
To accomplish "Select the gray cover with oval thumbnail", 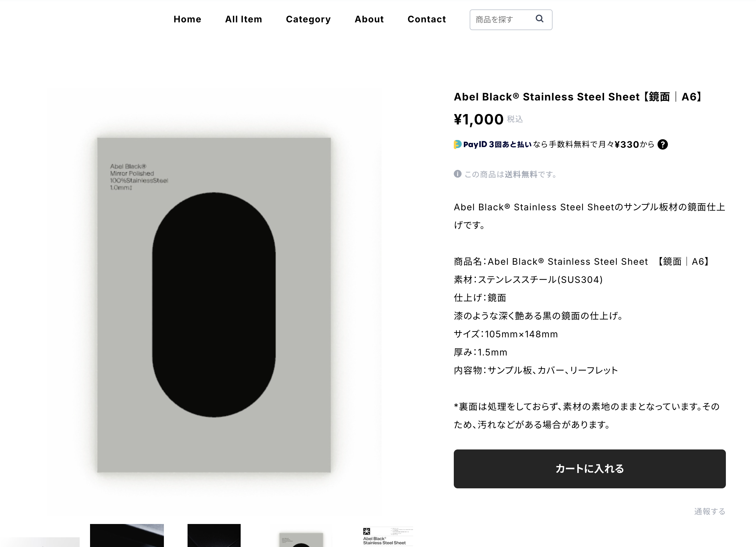I will [301, 539].
